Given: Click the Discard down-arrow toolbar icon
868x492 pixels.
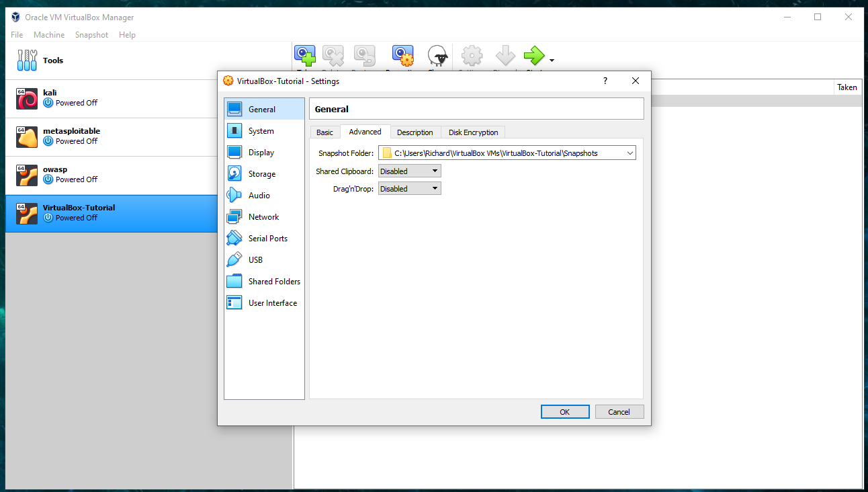Looking at the screenshot, I should click(505, 56).
